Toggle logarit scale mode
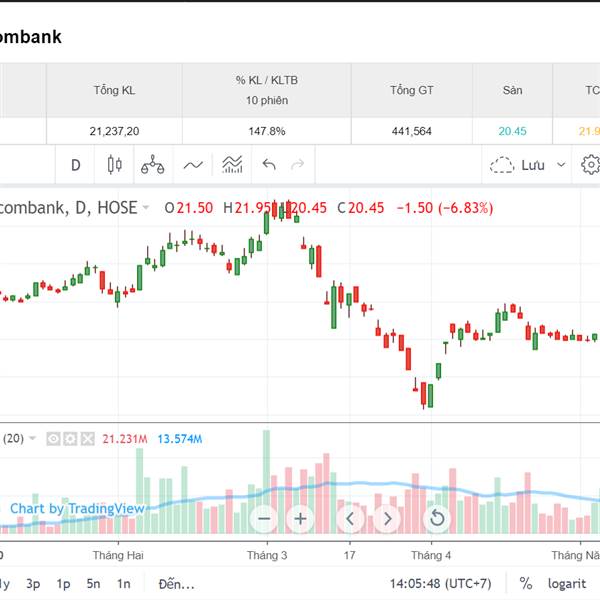 [x=567, y=584]
